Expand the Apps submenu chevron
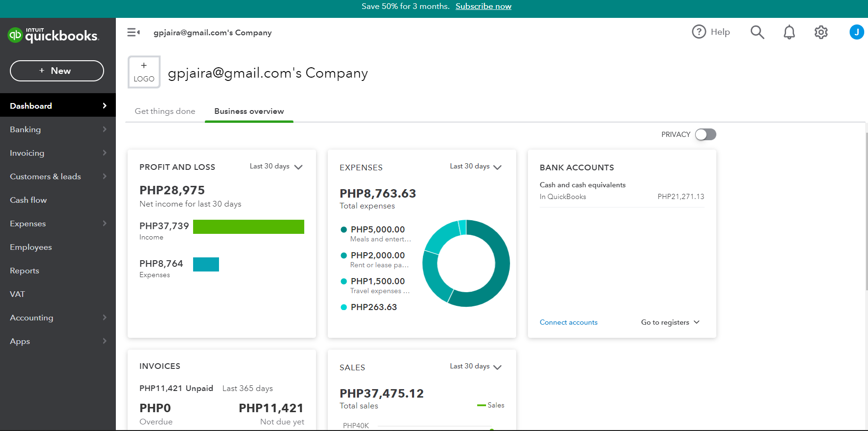The image size is (868, 431). tap(105, 341)
